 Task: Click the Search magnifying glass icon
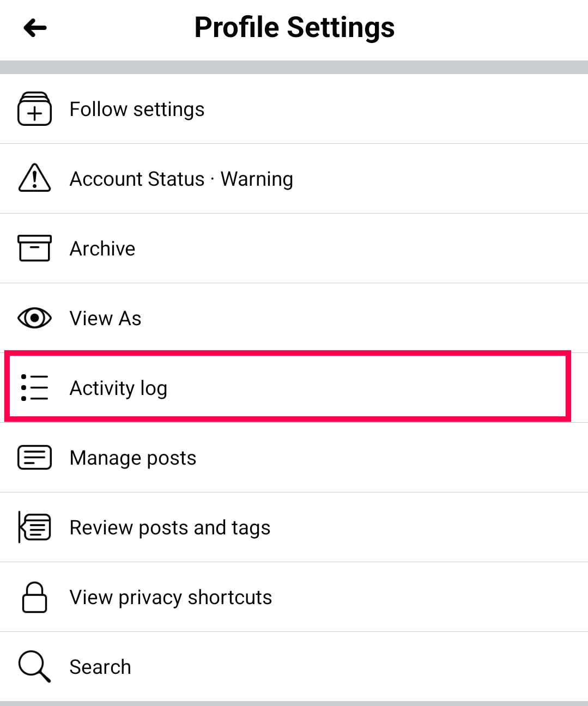coord(35,666)
